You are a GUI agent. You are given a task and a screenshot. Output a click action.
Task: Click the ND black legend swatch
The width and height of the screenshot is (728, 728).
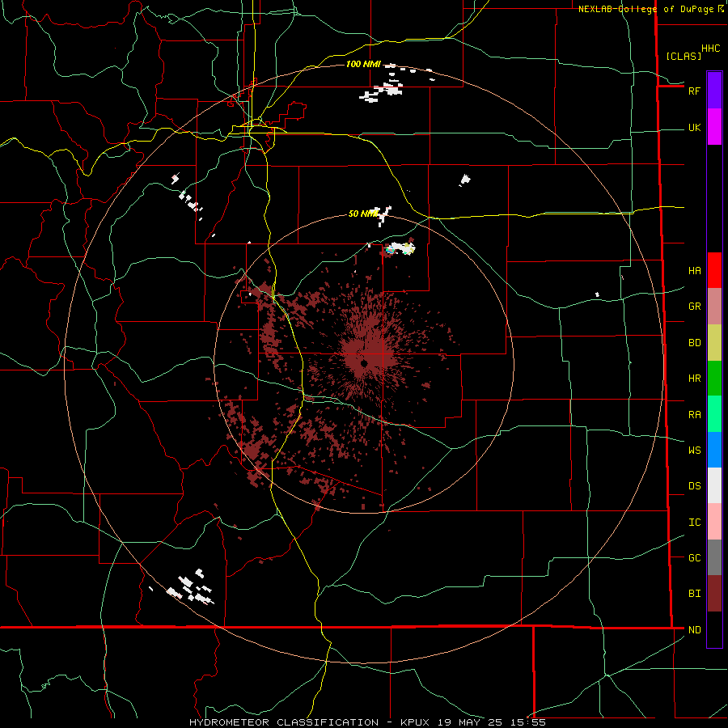click(714, 629)
